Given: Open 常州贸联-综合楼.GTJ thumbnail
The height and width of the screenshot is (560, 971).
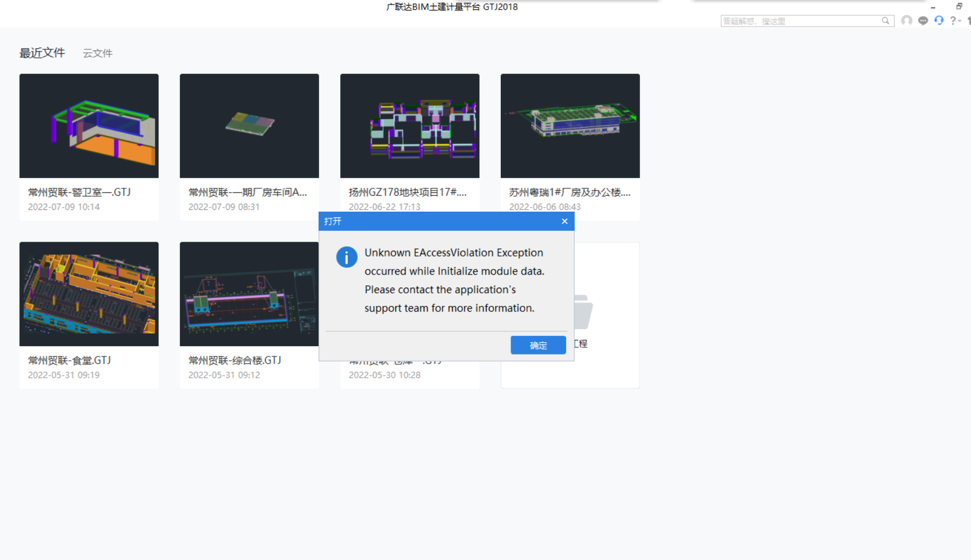Looking at the screenshot, I should (x=249, y=294).
